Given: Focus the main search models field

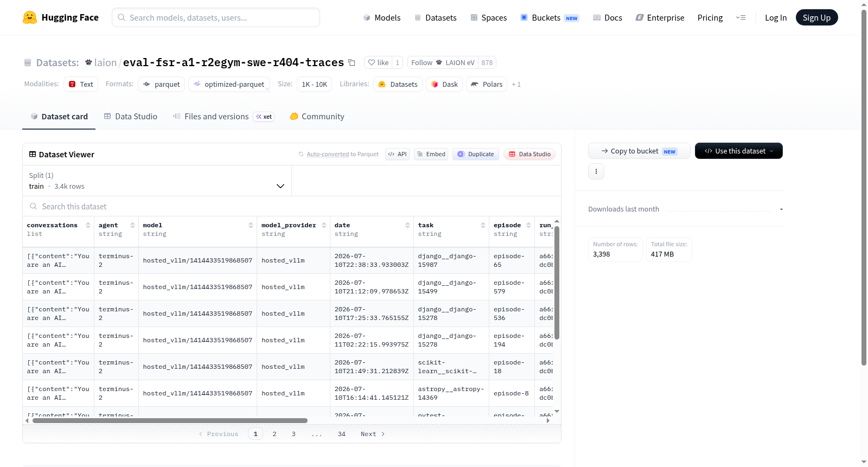Looking at the screenshot, I should point(216,17).
